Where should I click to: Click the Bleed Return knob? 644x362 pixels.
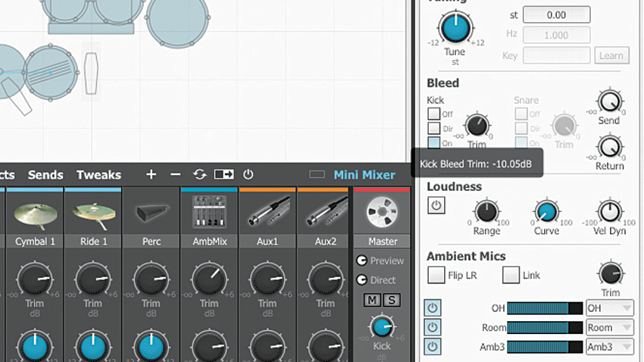click(610, 146)
